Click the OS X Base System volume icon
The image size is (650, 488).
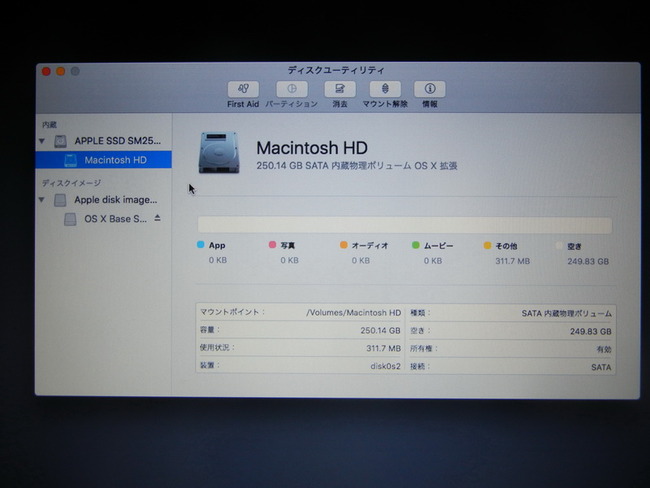(70, 219)
